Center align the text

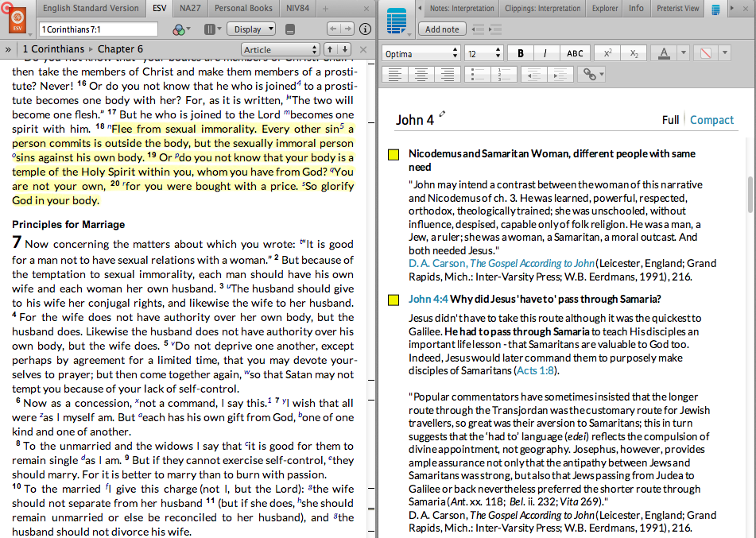pos(421,74)
